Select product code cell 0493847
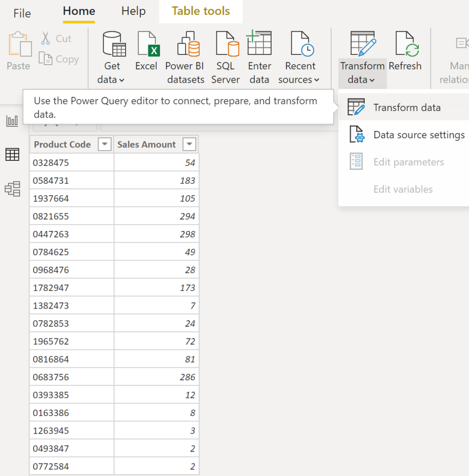469x476 pixels. click(x=72, y=449)
